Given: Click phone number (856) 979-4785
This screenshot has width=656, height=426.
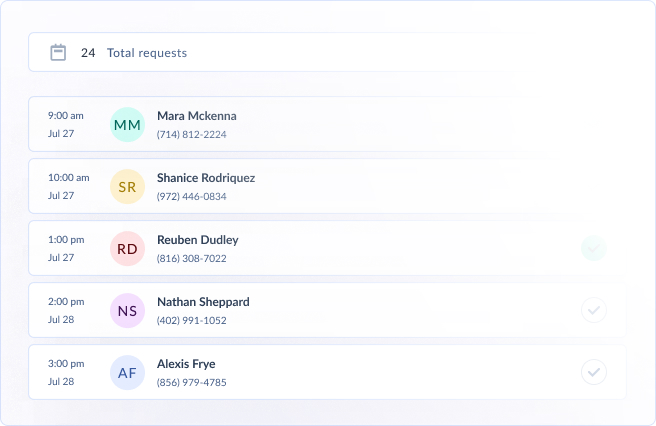Looking at the screenshot, I should (x=191, y=382).
